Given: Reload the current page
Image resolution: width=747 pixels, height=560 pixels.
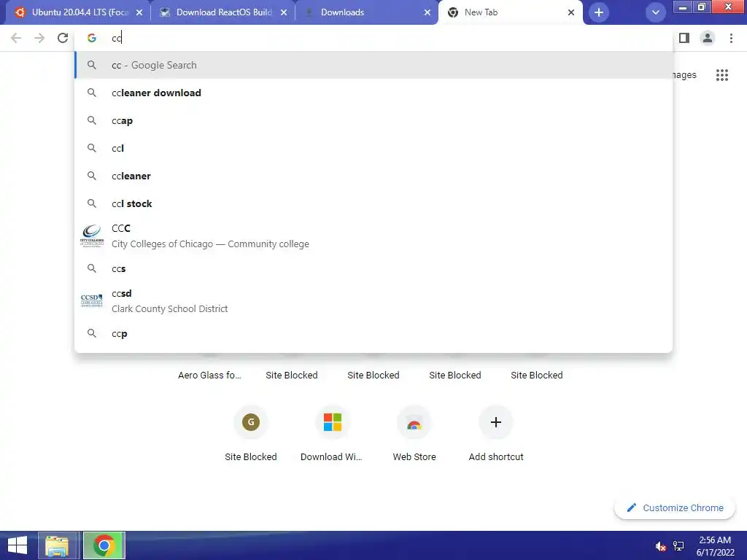Looking at the screenshot, I should coord(63,38).
